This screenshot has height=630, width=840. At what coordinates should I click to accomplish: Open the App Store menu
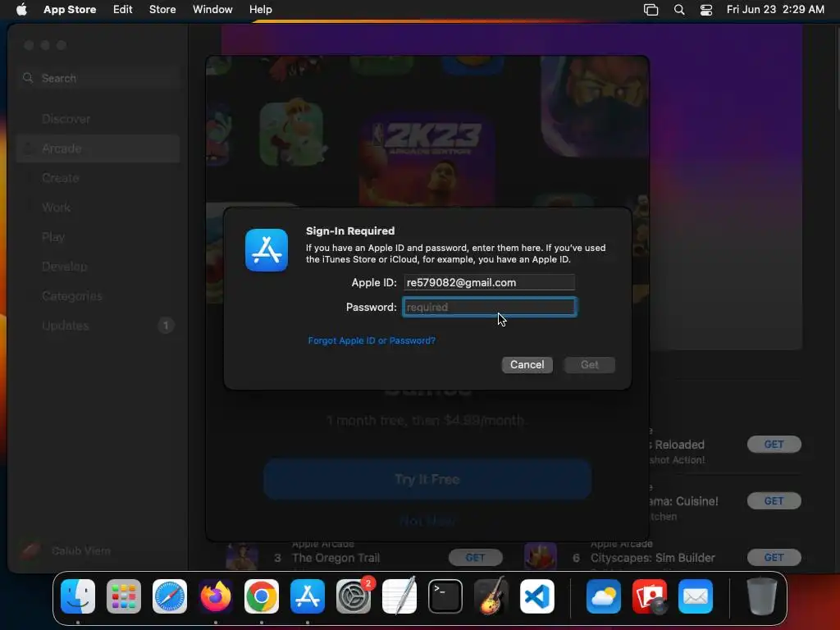coord(70,9)
